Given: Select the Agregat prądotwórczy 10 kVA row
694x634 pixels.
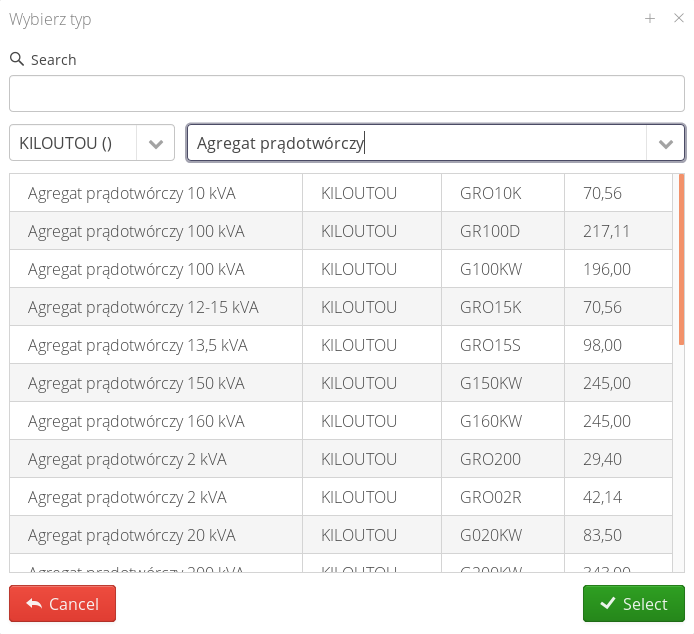Looking at the screenshot, I should pos(131,193).
